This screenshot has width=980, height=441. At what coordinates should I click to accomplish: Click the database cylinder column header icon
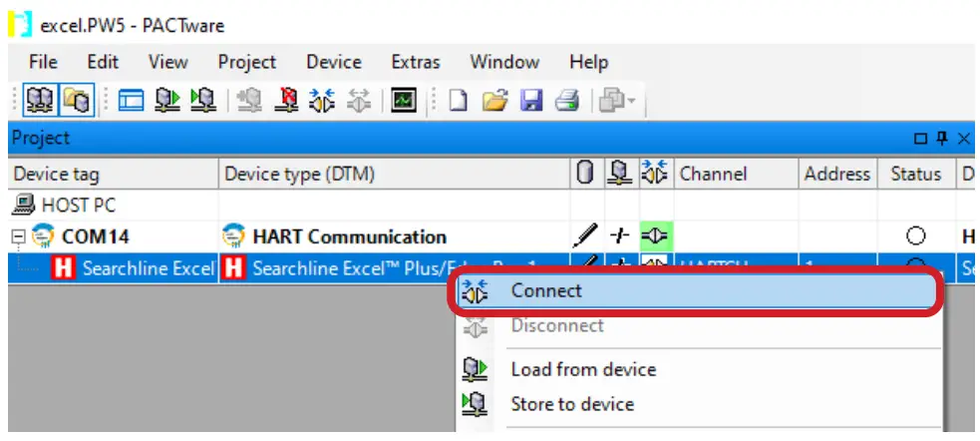tap(585, 174)
